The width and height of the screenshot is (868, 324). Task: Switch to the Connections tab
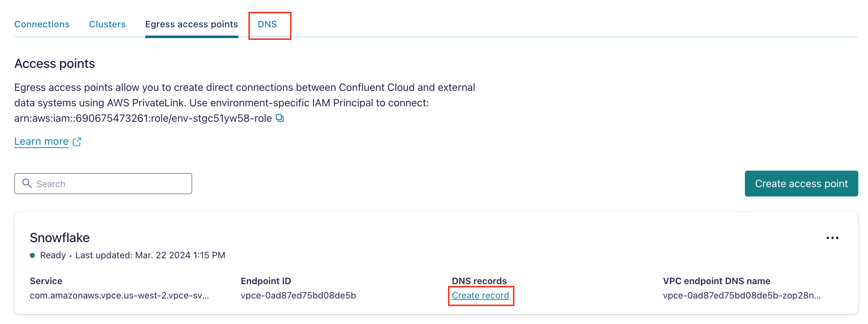click(x=42, y=24)
